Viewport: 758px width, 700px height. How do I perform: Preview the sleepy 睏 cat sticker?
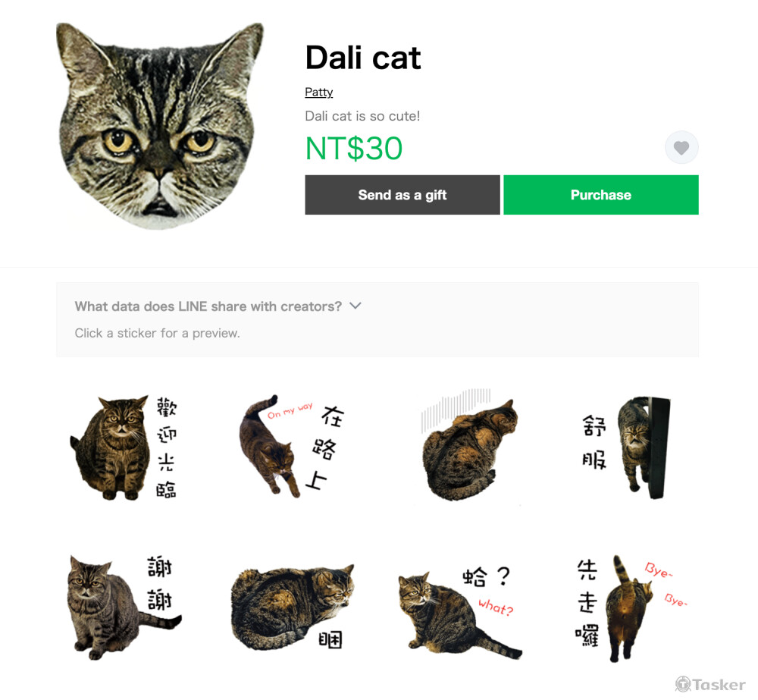(x=292, y=607)
